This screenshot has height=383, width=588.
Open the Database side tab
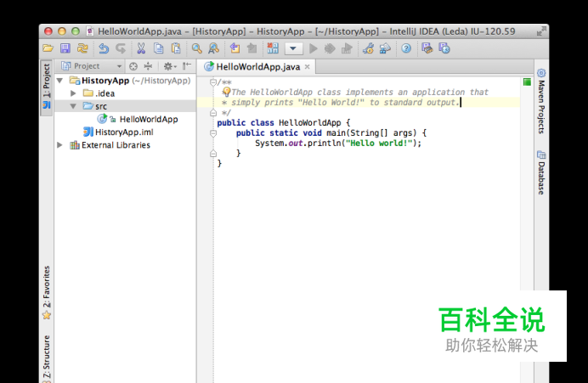click(x=541, y=172)
